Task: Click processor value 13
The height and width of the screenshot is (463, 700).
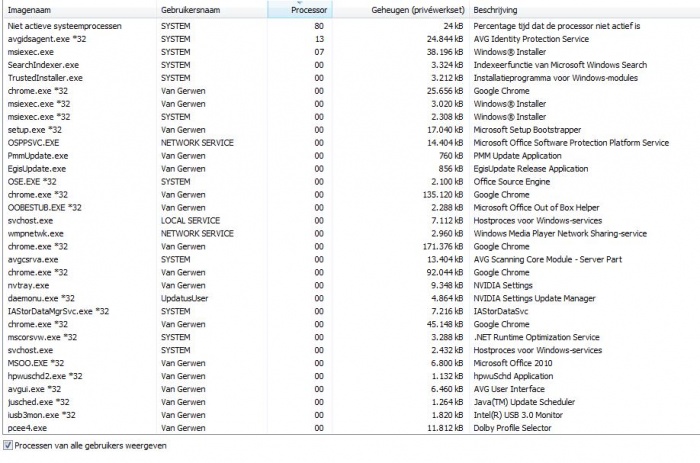Action: coord(319,39)
